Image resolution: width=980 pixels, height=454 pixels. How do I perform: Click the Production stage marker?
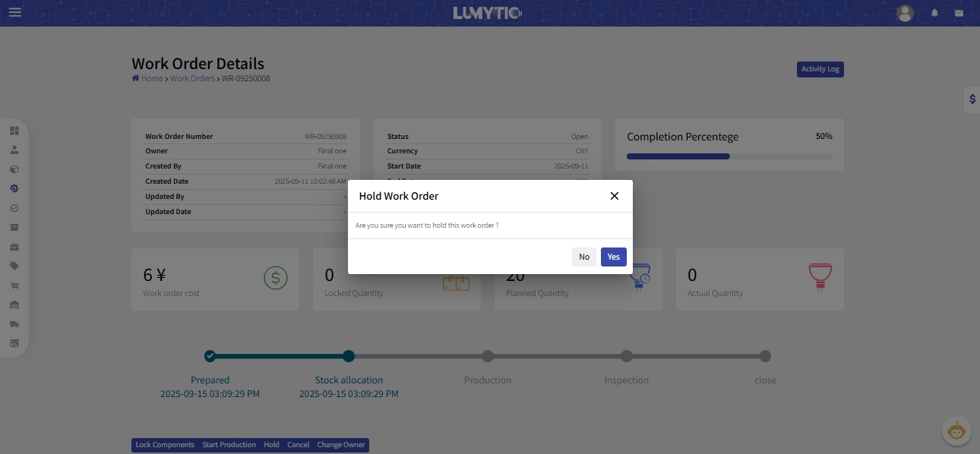[488, 356]
